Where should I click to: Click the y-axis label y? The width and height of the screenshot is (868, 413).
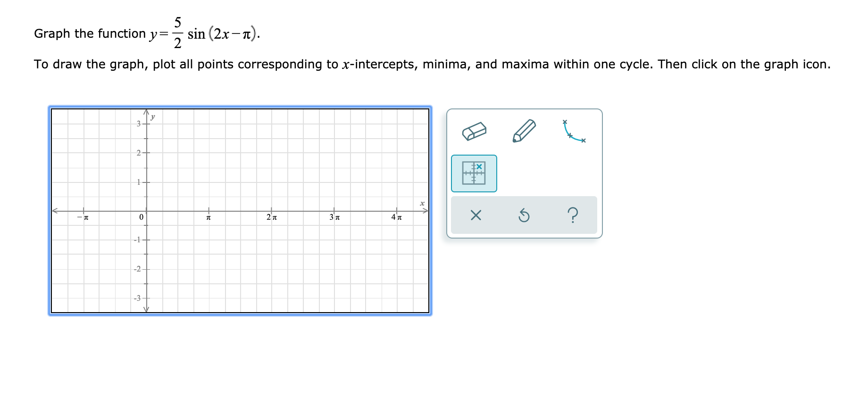[x=152, y=116]
